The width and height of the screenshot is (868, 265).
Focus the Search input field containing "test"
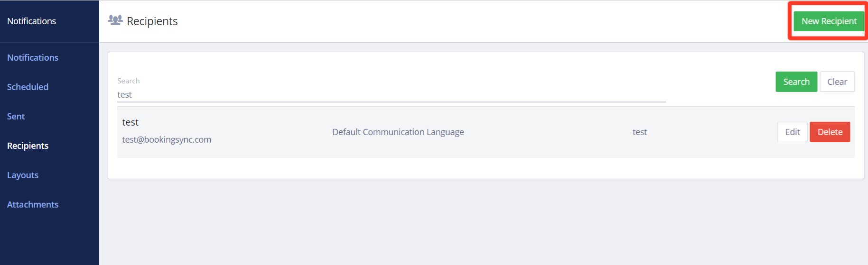pyautogui.click(x=391, y=95)
